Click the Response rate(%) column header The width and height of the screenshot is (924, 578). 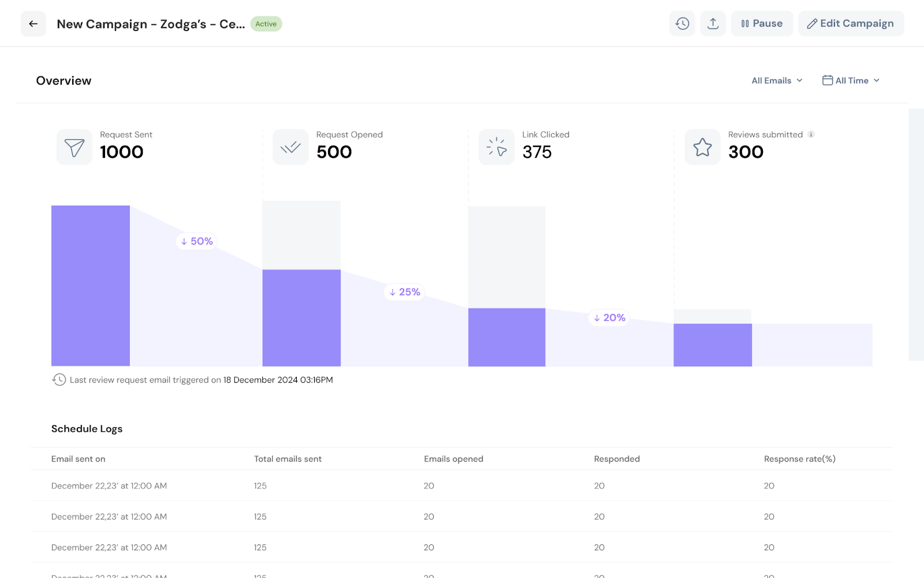point(799,459)
